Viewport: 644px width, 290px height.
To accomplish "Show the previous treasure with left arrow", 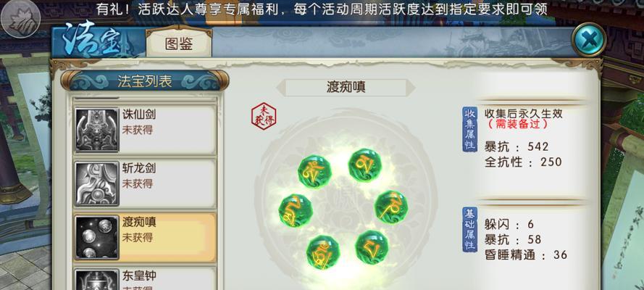I will 280,88.
